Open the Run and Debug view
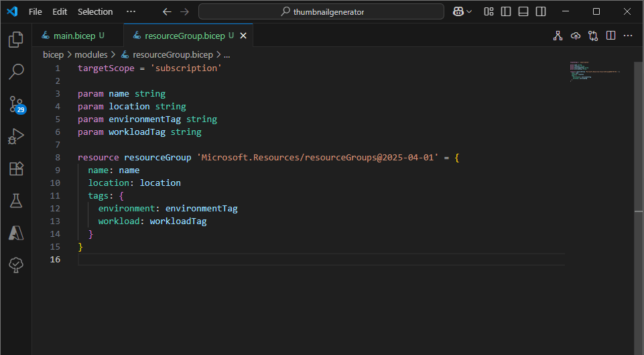The width and height of the screenshot is (644, 355). pos(16,136)
